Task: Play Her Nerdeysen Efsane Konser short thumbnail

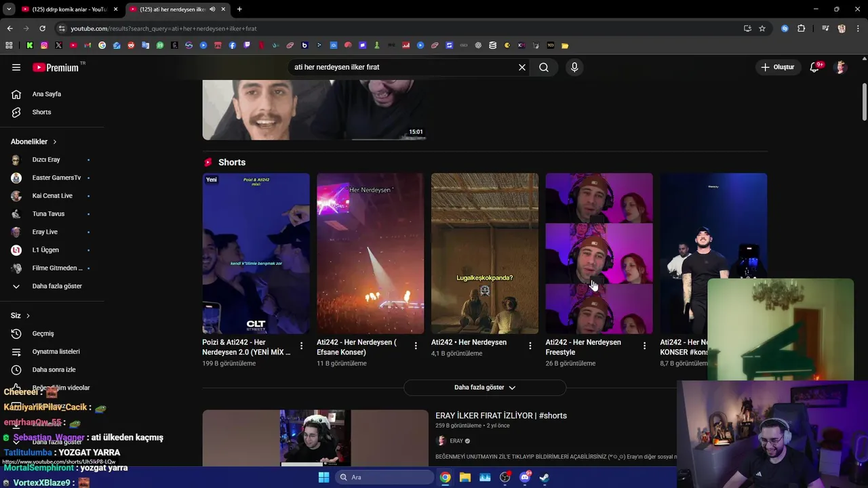Action: click(370, 253)
